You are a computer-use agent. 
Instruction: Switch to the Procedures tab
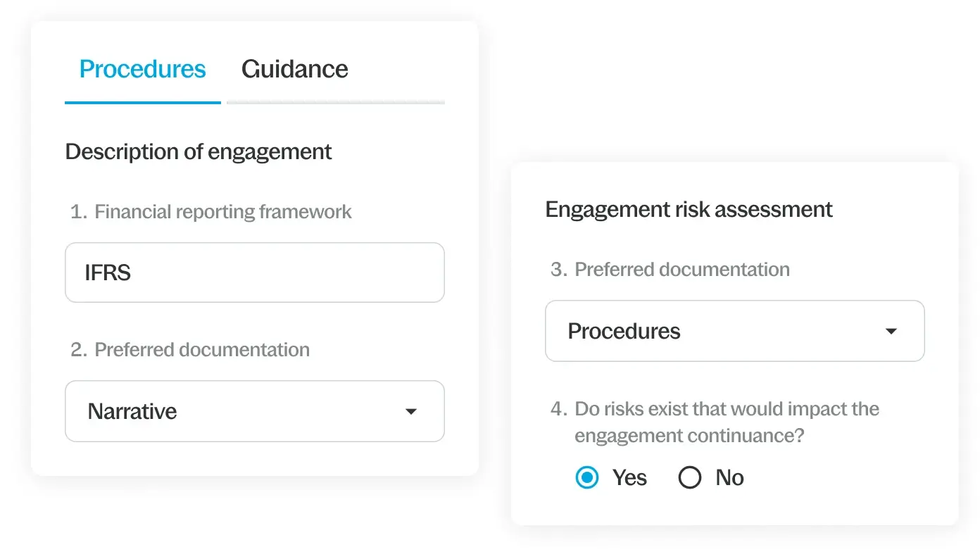(x=142, y=69)
